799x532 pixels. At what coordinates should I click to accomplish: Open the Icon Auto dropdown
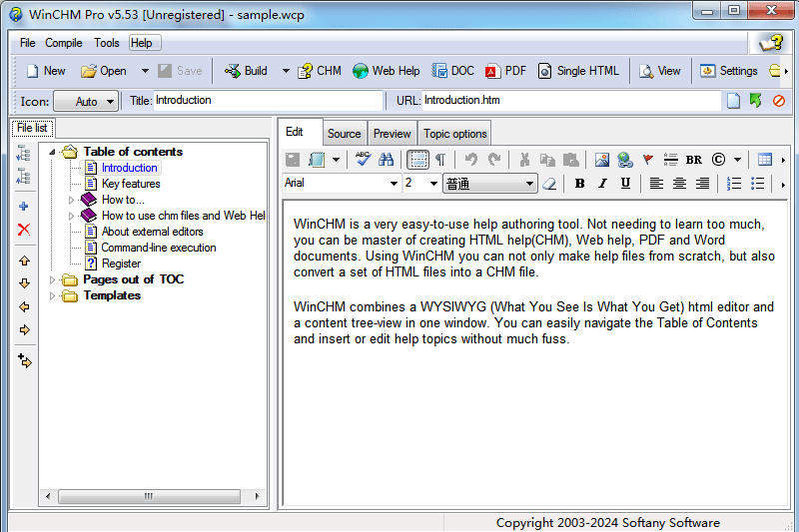tap(86, 101)
